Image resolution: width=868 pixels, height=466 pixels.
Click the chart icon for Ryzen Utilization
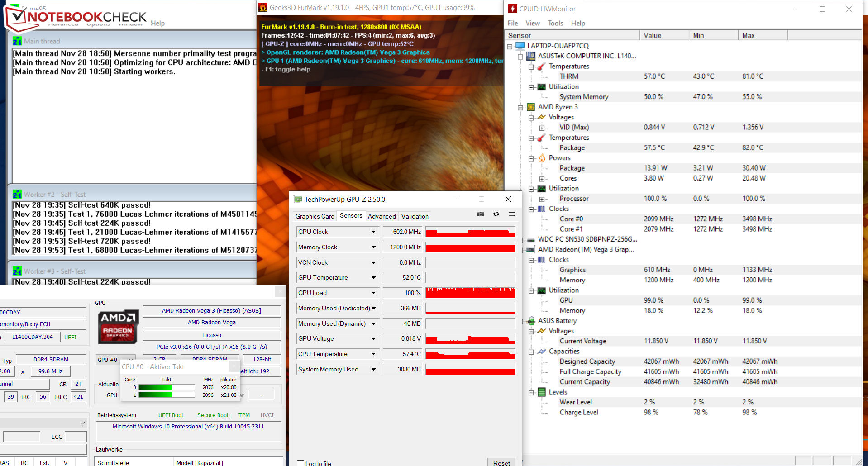pos(541,189)
